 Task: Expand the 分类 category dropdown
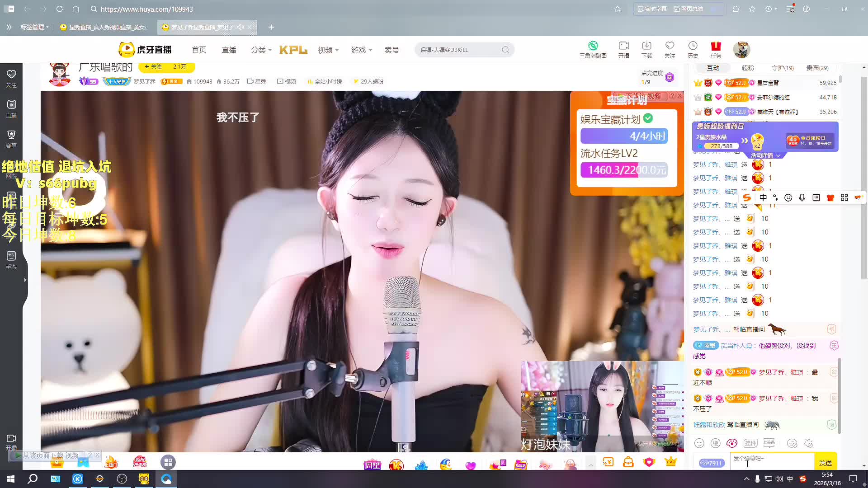click(x=261, y=50)
